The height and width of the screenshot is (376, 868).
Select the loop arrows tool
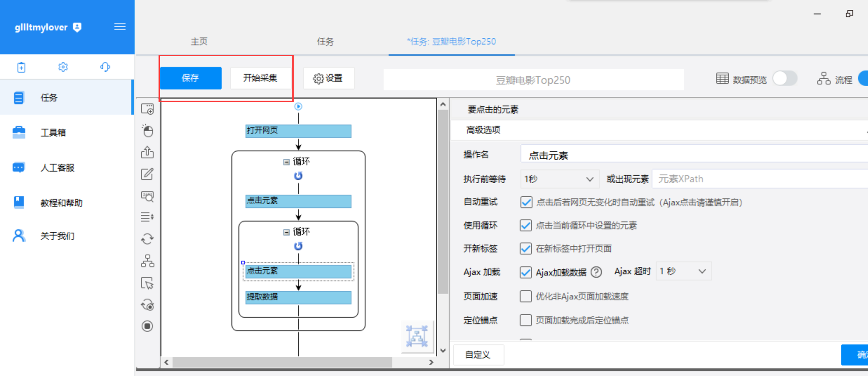point(147,239)
